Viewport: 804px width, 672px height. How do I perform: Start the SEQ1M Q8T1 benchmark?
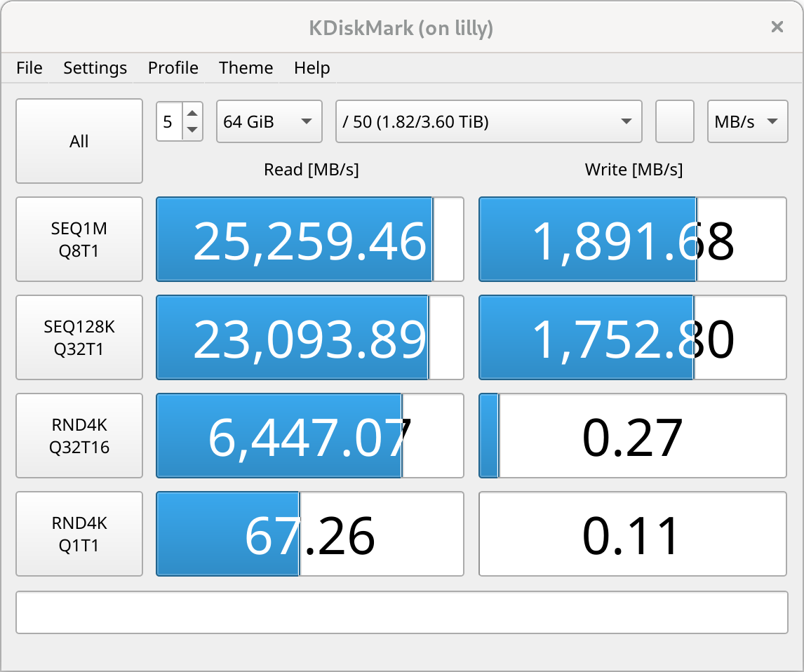tap(79, 238)
